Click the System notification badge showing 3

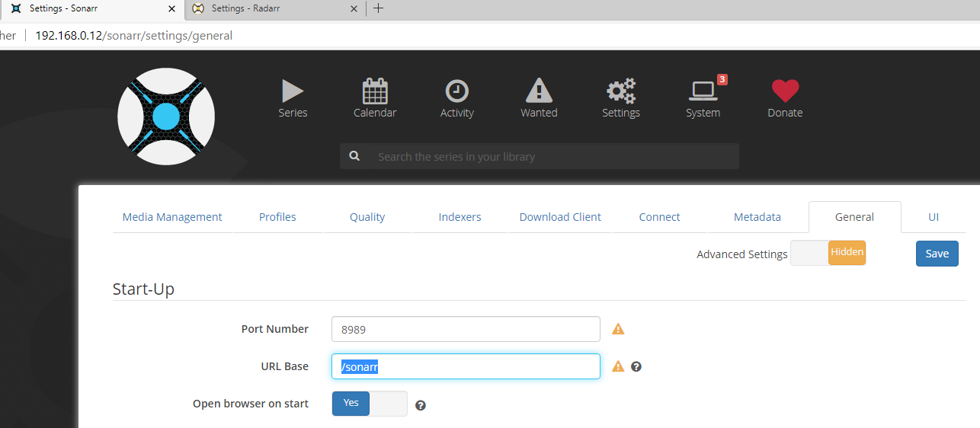722,79
